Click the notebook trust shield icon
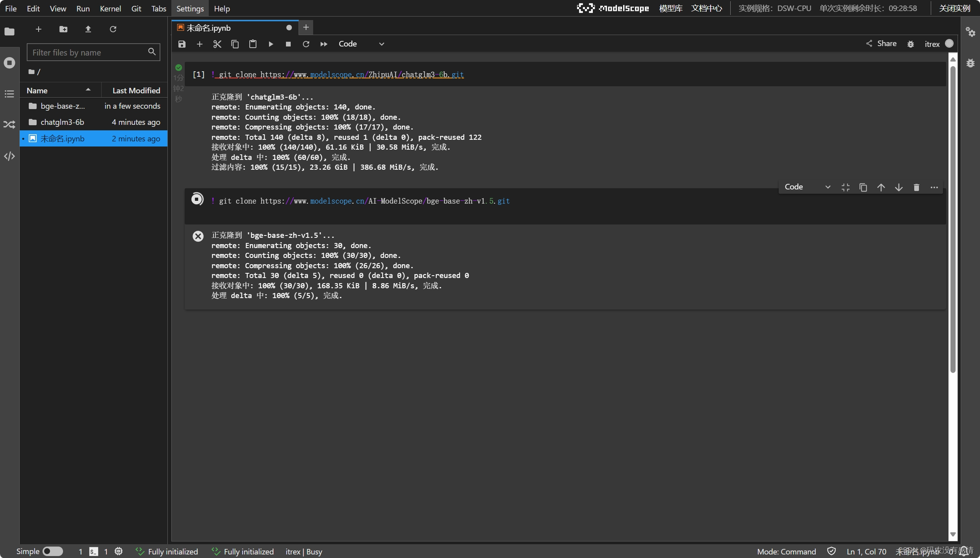The width and height of the screenshot is (980, 558). 831,551
